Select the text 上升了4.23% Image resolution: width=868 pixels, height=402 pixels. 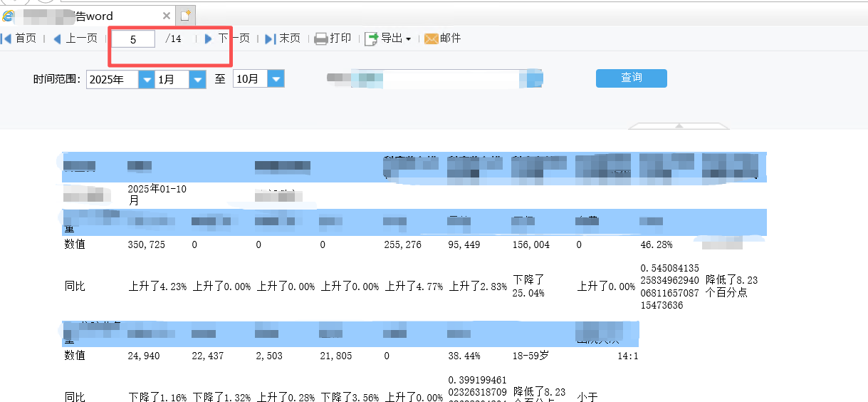[x=157, y=287]
